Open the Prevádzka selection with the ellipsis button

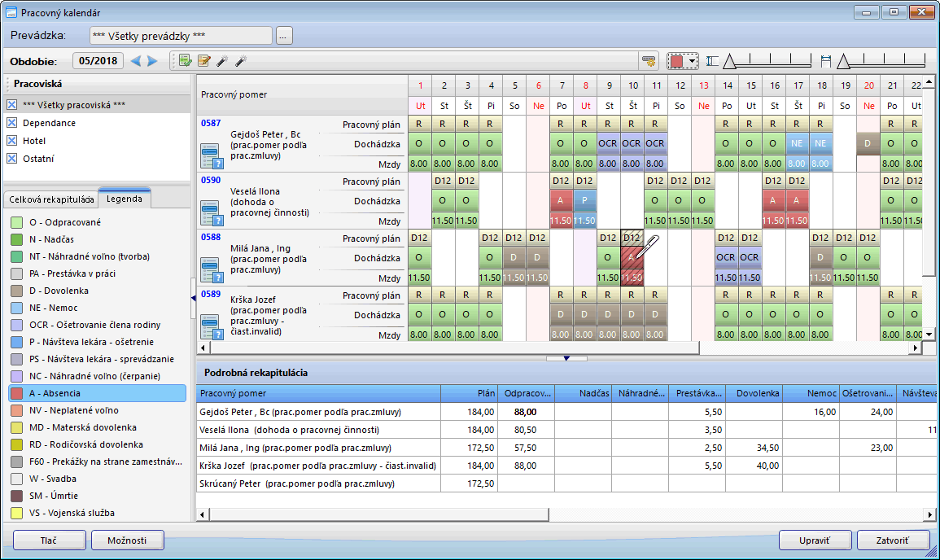tap(284, 35)
